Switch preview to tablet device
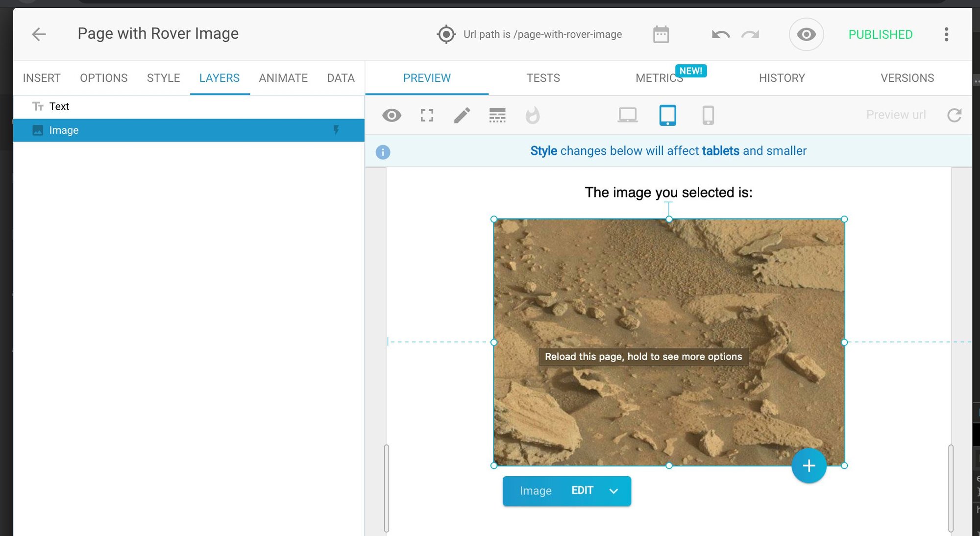 (667, 116)
